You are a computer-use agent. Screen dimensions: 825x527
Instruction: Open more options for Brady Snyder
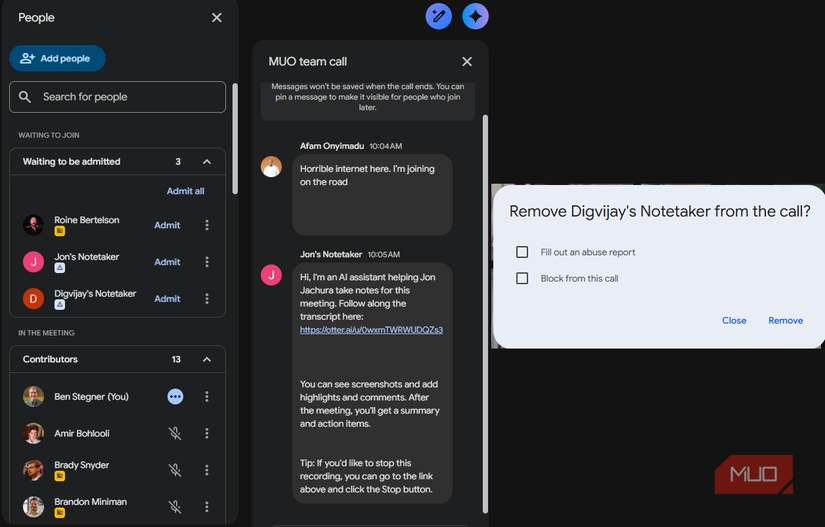[207, 470]
